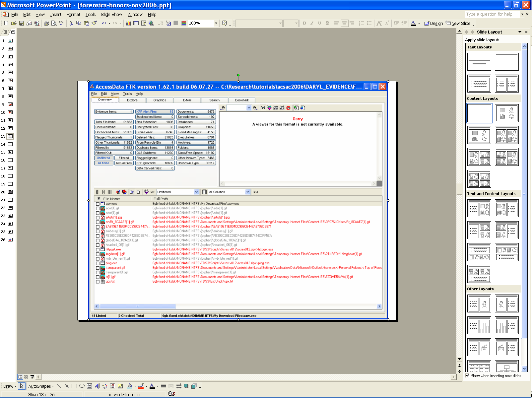Switch to Normal view
Viewport: 532px width, 398px height.
click(21, 377)
